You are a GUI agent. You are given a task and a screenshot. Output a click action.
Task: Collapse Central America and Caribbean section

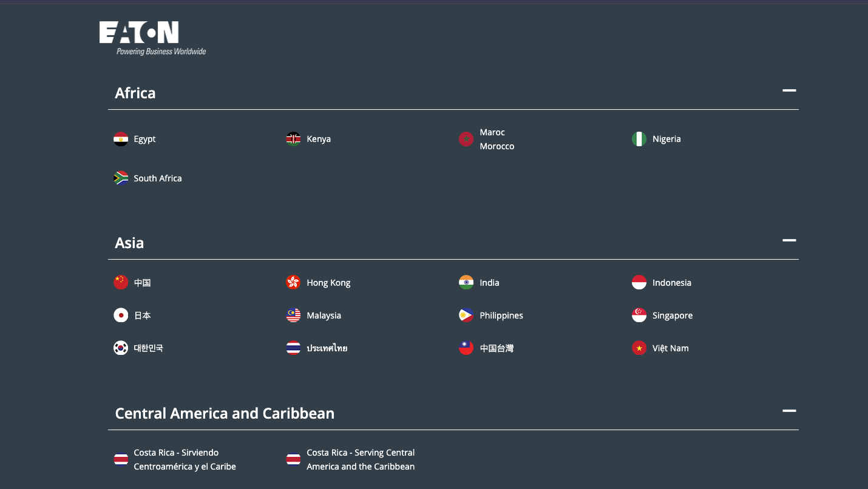coord(788,411)
